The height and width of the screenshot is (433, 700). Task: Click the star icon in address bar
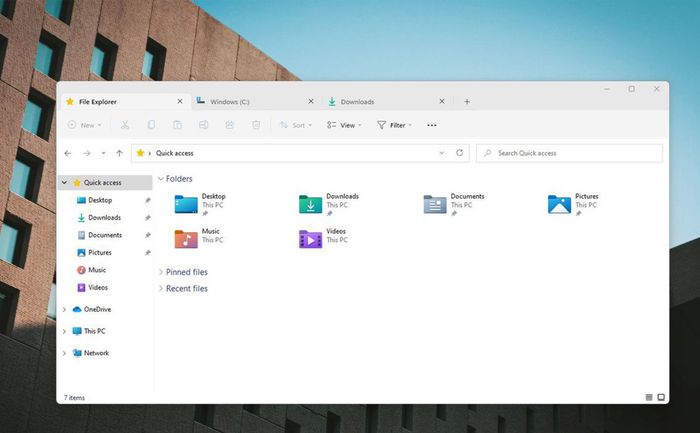click(x=140, y=153)
